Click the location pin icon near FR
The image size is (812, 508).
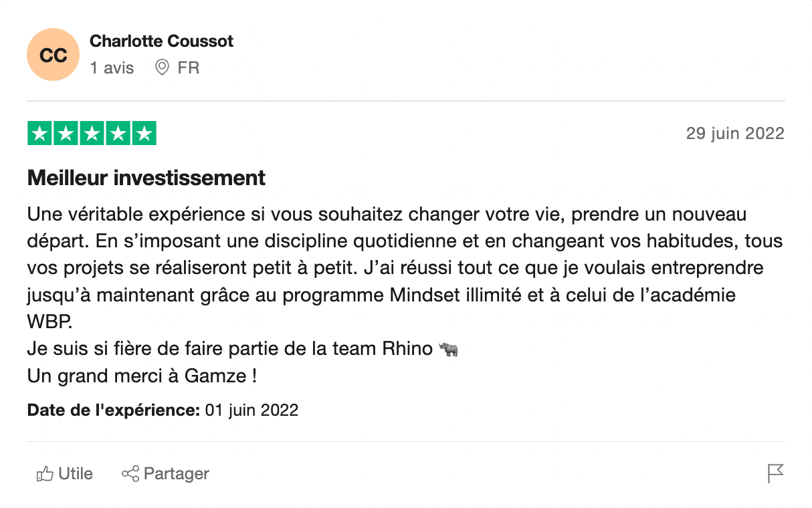point(162,68)
